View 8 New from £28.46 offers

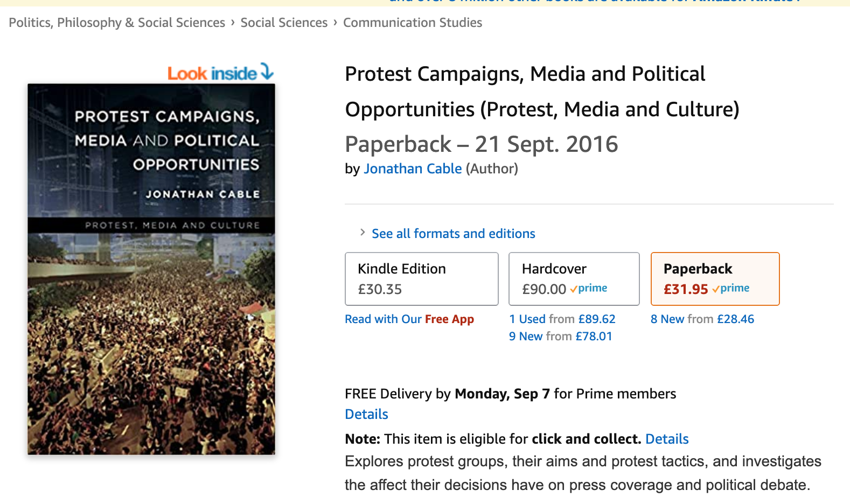pos(702,319)
